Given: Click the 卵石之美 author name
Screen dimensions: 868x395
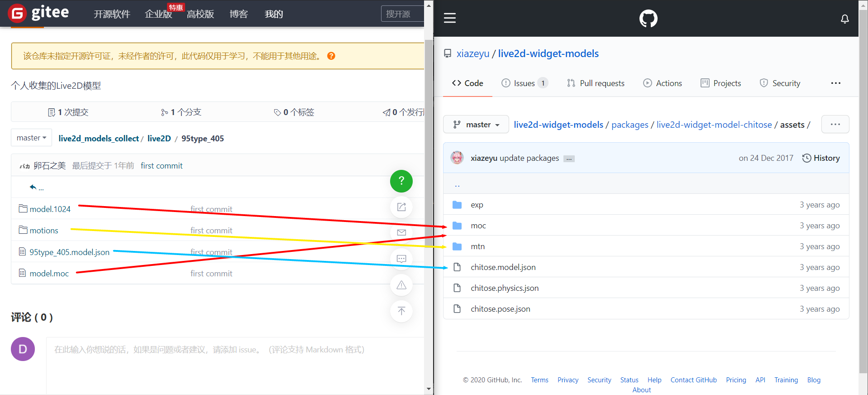Looking at the screenshot, I should click(x=50, y=166).
